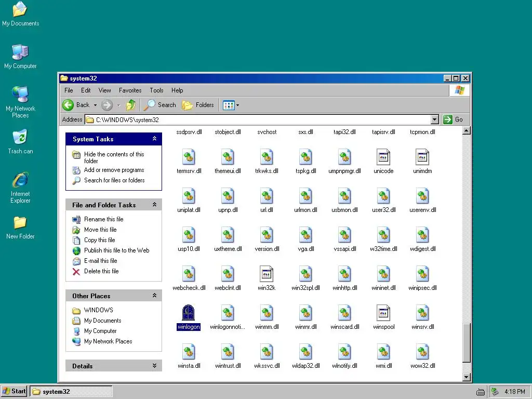532x399 pixels.
Task: Select the wow32.dll file icon
Action: [422, 352]
